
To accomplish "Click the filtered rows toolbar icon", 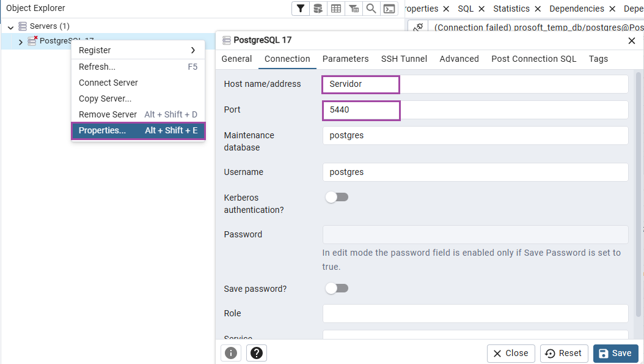I will click(x=354, y=9).
